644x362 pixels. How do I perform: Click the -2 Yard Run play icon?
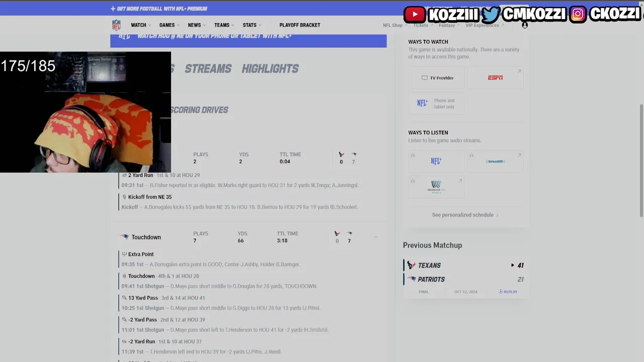coord(124,341)
